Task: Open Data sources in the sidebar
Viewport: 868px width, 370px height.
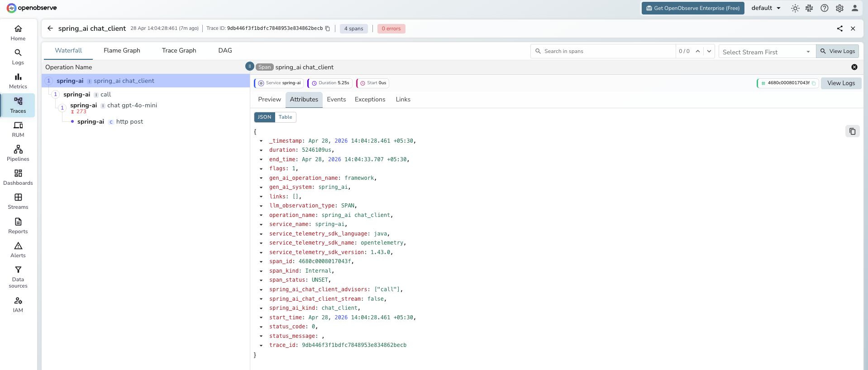Action: coord(18,277)
